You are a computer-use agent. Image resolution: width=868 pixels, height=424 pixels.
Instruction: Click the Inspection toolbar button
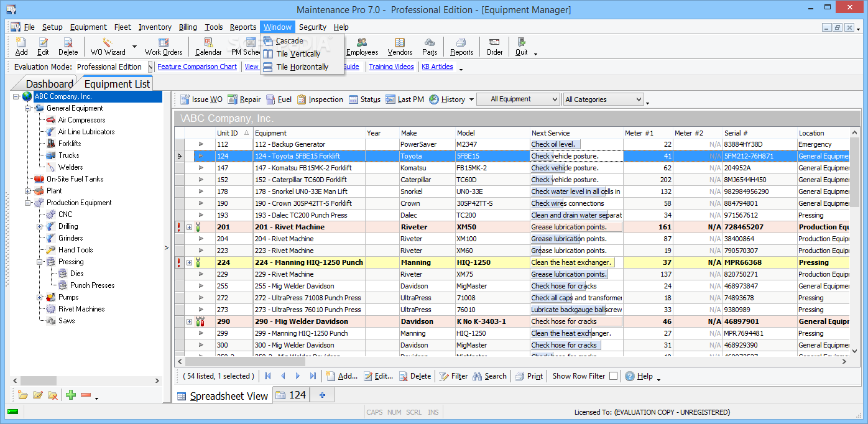(x=320, y=99)
